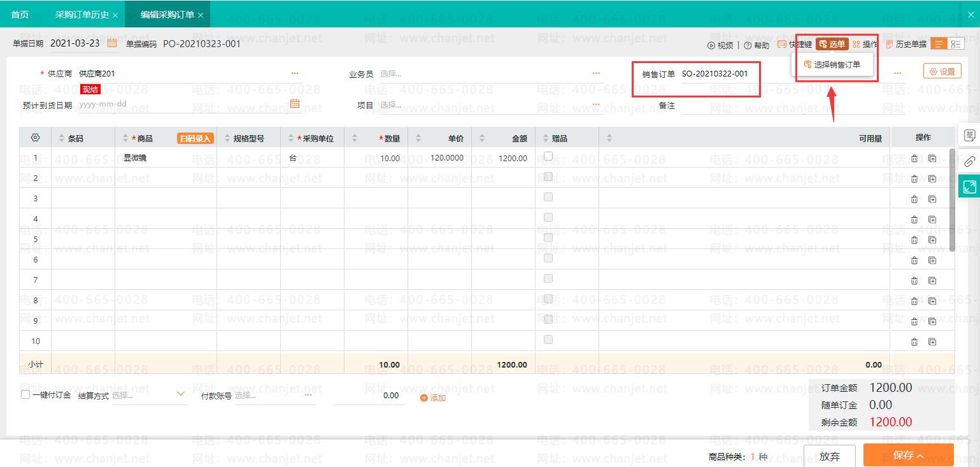Click the orange 扫码录入 button
The width and height of the screenshot is (980, 467).
pos(194,138)
